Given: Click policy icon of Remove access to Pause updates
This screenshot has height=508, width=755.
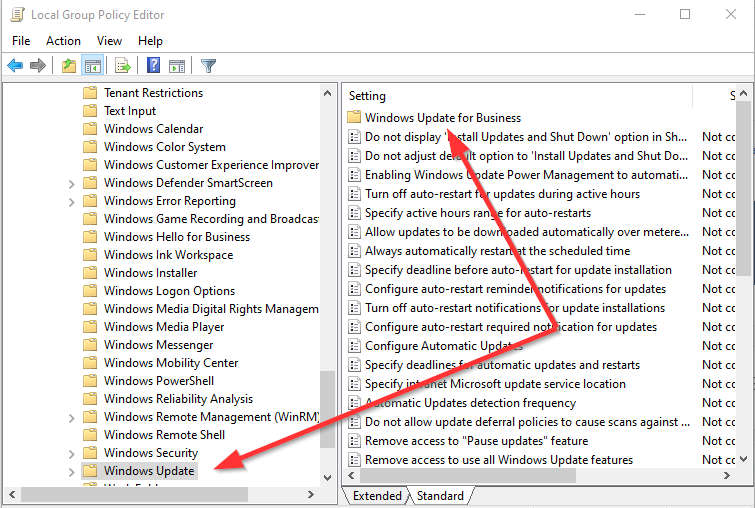Looking at the screenshot, I should tap(354, 441).
